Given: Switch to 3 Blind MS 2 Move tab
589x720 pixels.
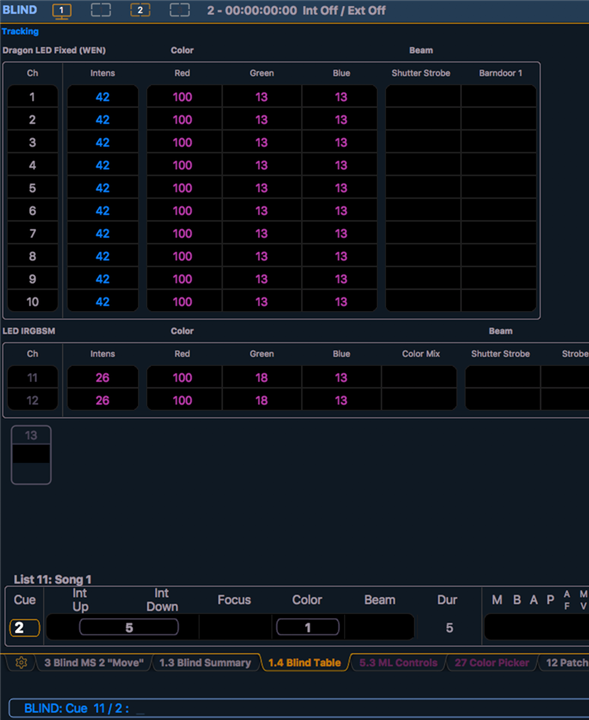Looking at the screenshot, I should point(94,663).
